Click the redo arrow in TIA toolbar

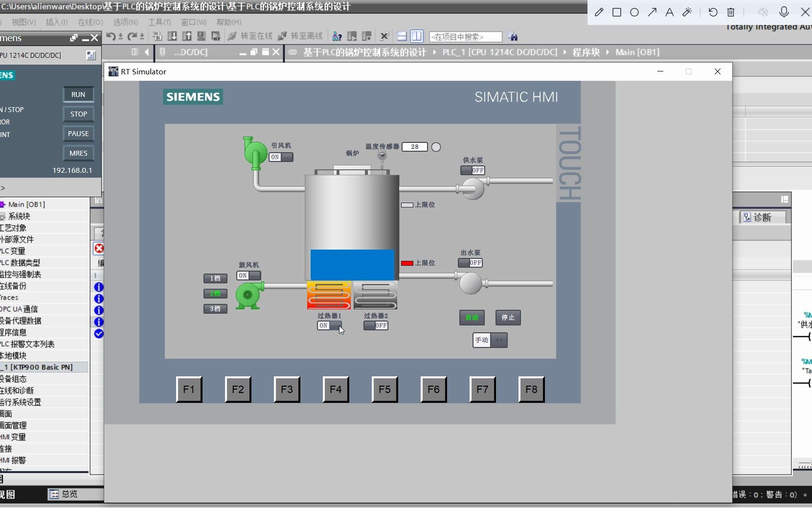(132, 36)
